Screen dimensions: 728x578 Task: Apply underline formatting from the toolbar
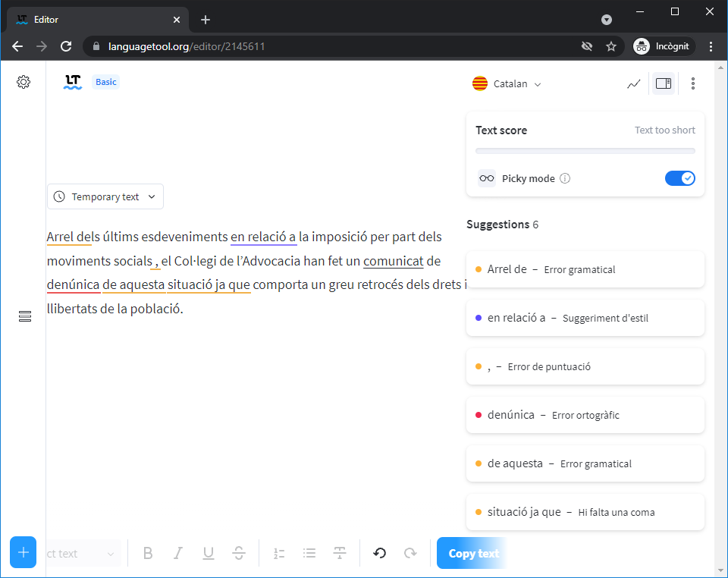point(209,553)
